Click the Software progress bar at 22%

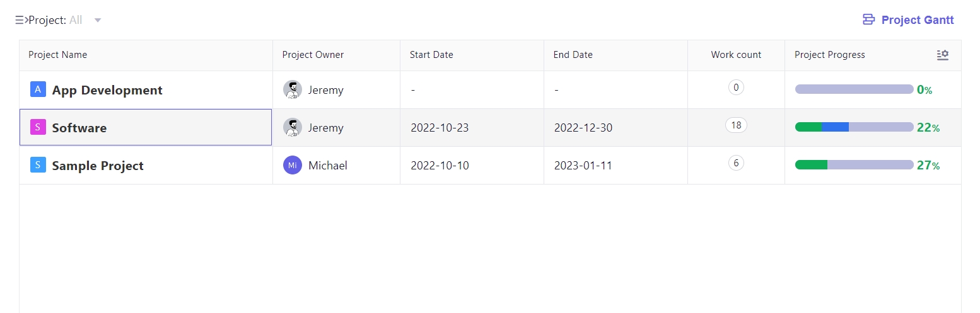point(854,127)
